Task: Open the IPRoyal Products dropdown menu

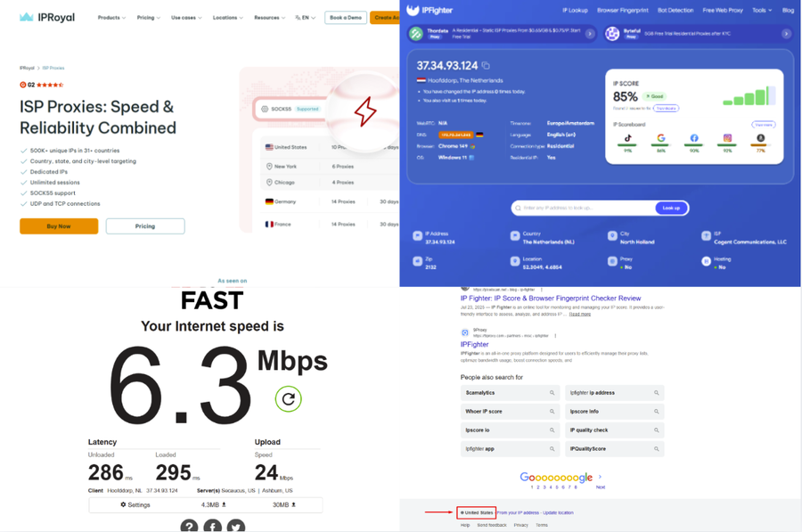Action: point(111,18)
